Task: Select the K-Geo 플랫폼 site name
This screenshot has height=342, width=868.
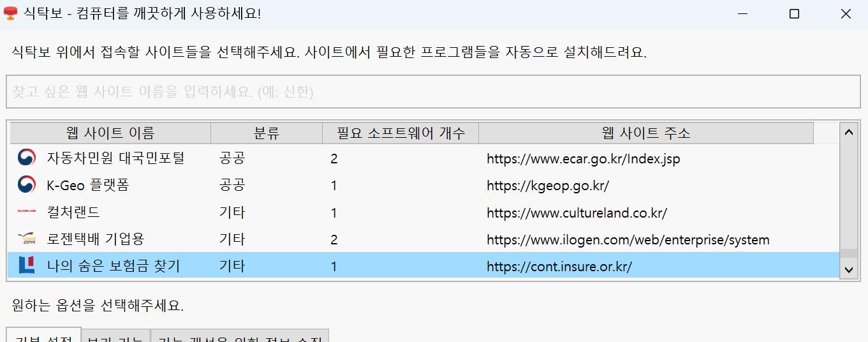Action: [88, 185]
